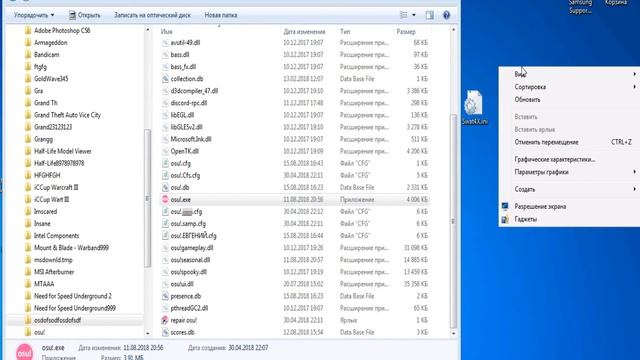The image size is (640, 360).
Task: Click the Открыть toolbar button
Action: point(84,15)
